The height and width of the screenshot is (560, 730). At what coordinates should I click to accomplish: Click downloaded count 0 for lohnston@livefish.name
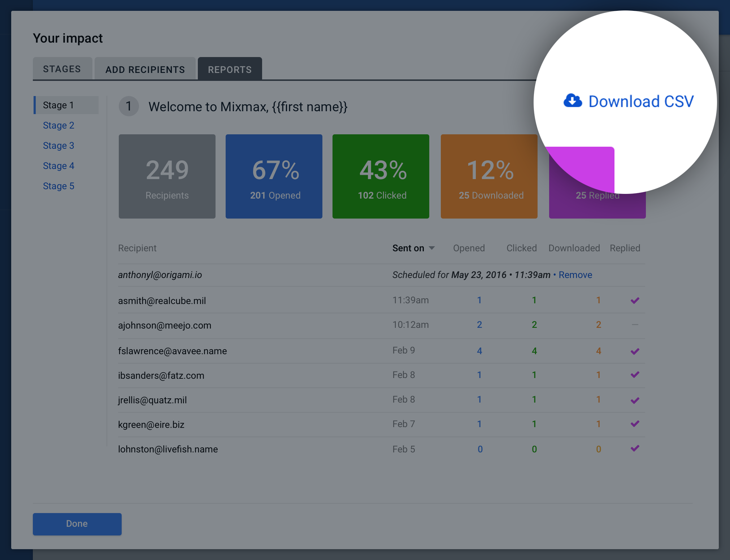[x=599, y=449]
